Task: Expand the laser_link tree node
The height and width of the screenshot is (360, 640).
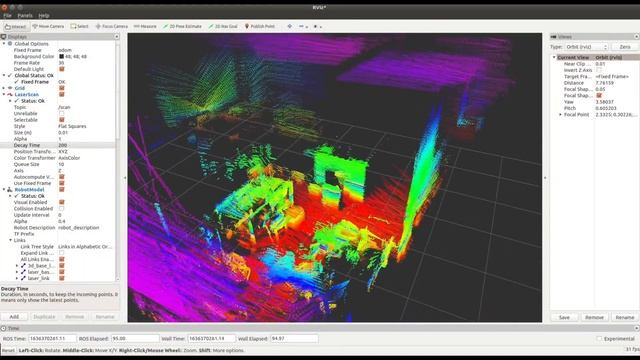Action: [x=17, y=278]
